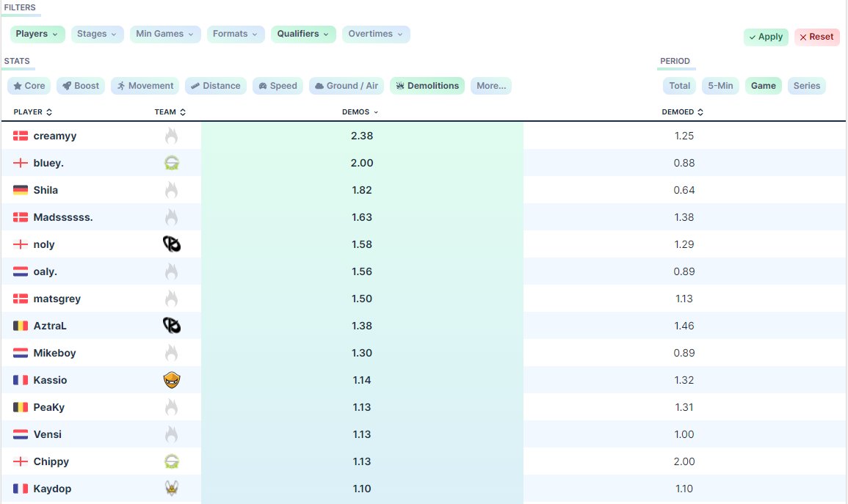Image resolution: width=848 pixels, height=504 pixels.
Task: Click the Belgium flag beside PeaKy
Action: [21, 407]
